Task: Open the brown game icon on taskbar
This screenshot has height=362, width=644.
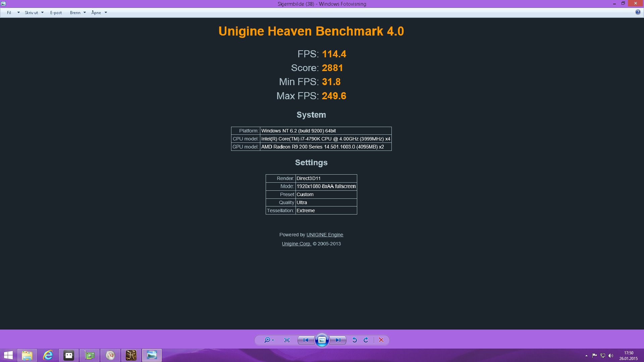Action: 131,355
